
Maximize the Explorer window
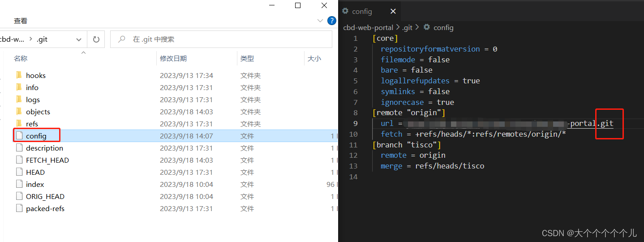[298, 5]
